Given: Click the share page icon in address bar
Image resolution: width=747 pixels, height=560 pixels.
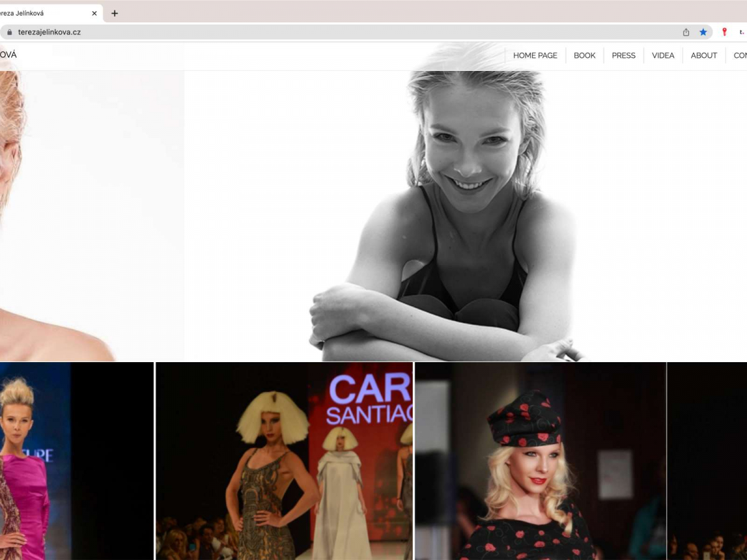Looking at the screenshot, I should pyautogui.click(x=686, y=32).
